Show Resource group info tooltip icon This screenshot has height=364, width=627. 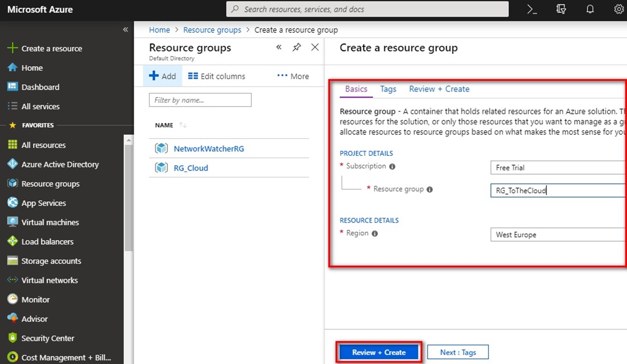tap(430, 190)
